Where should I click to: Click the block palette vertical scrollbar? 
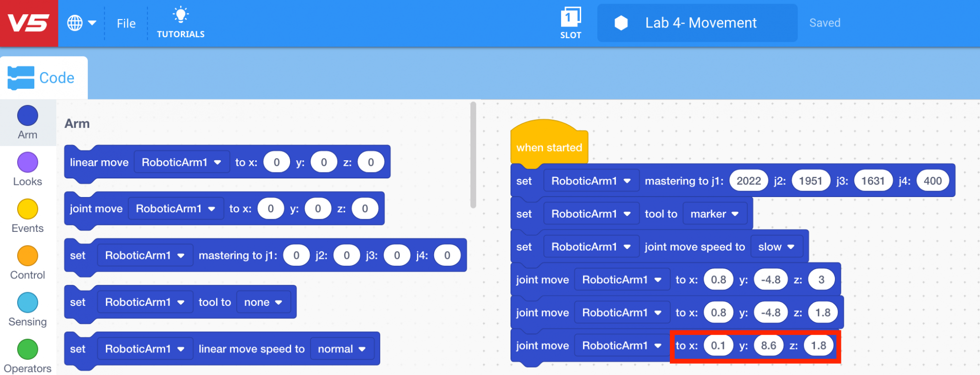(473, 155)
